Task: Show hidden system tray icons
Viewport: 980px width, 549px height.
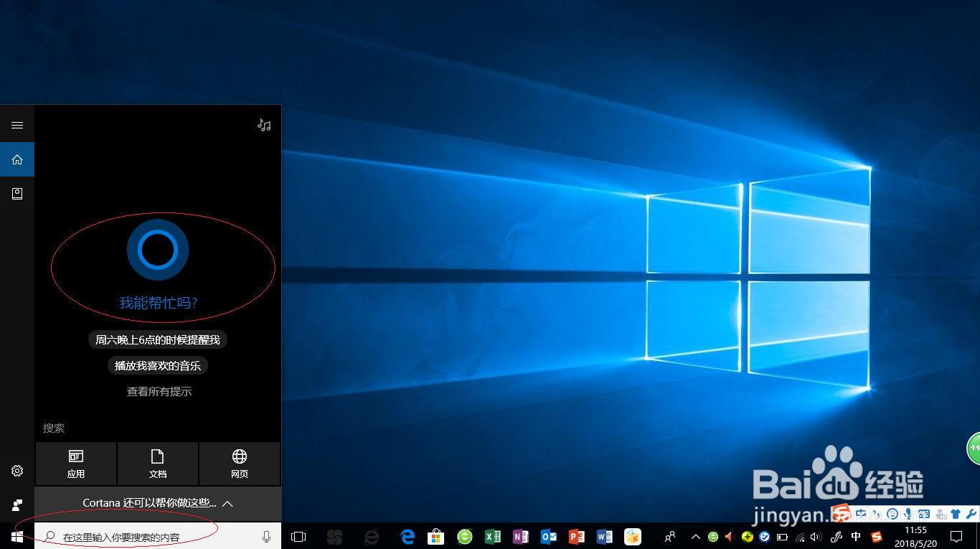Action: (695, 537)
